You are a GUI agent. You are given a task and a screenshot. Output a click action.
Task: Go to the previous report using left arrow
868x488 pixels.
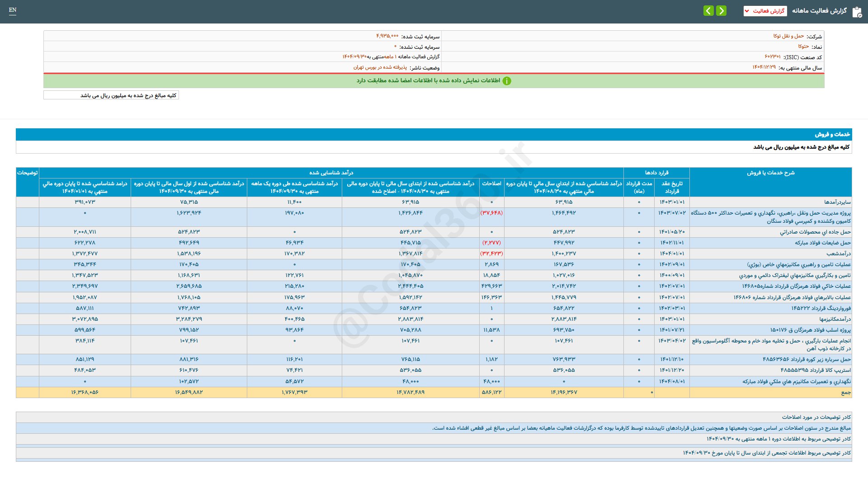pyautogui.click(x=708, y=11)
